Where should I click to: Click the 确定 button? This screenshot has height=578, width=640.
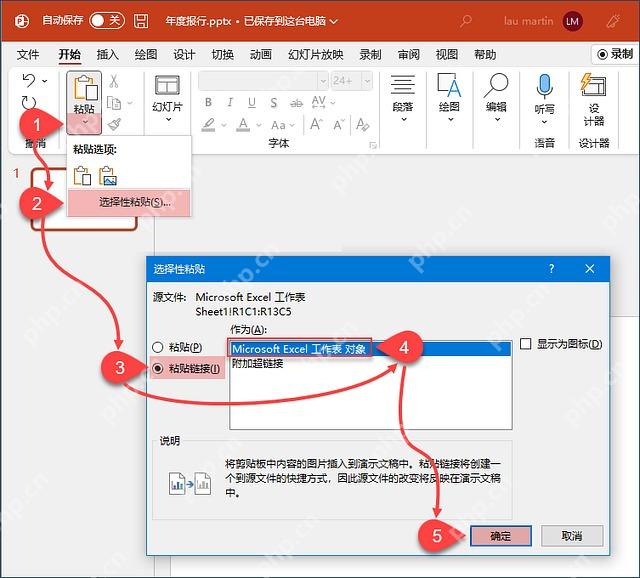pos(501,536)
